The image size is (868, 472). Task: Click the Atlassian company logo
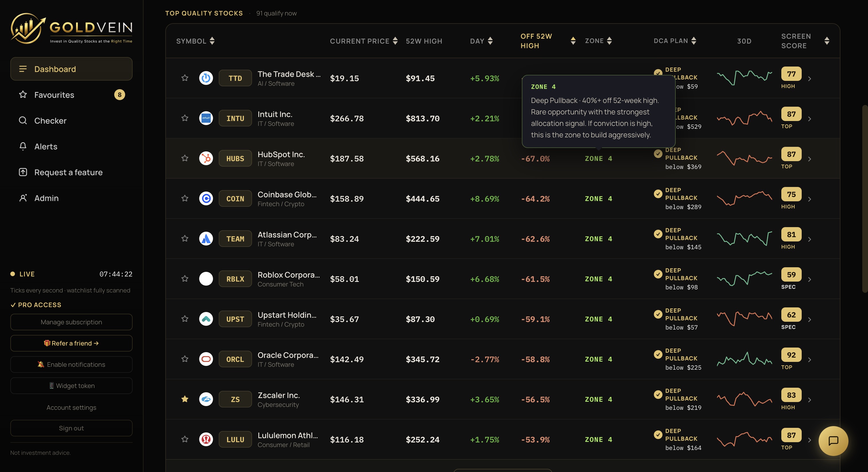pos(206,239)
